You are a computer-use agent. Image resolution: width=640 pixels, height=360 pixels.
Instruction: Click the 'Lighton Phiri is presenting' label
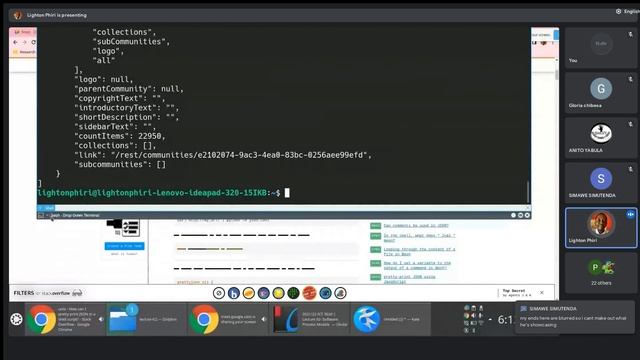[57, 15]
